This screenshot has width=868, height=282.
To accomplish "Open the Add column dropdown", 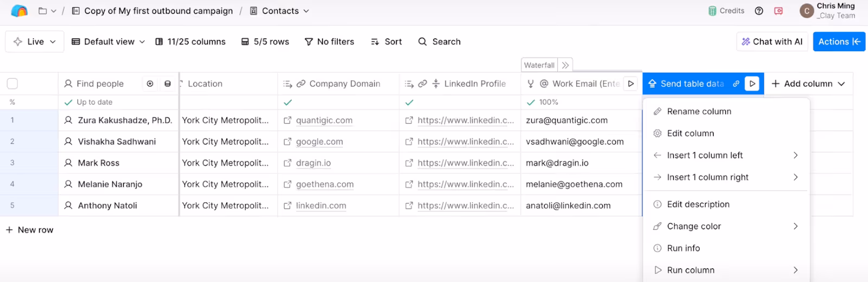I will coord(808,84).
